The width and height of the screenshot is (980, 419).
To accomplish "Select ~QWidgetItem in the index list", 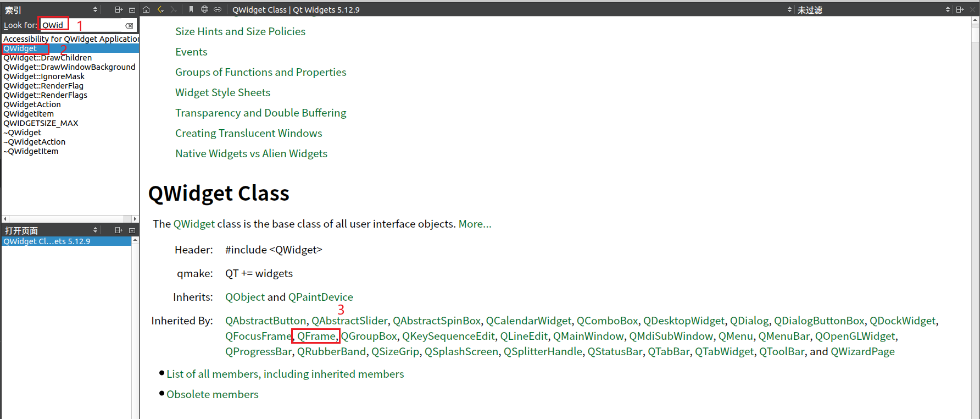I will (71, 151).
